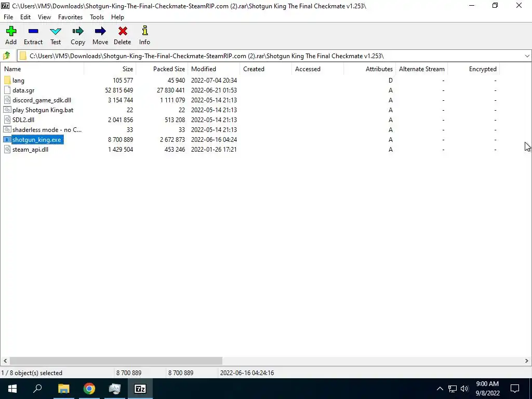This screenshot has width=532, height=399.
Task: Launch Google Chrome from taskbar
Action: [89, 389]
